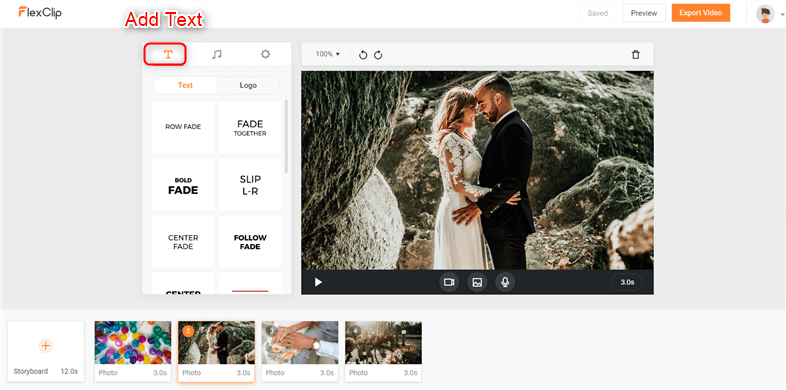This screenshot has width=786, height=390.
Task: Click the Storyboard 12.0s label
Action: (46, 372)
